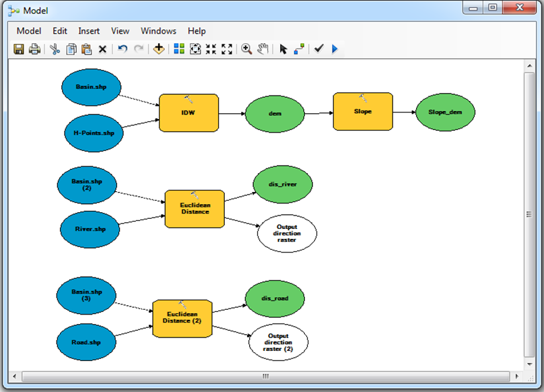Click the vertical scrollbar thumb

pyautogui.click(x=529, y=215)
